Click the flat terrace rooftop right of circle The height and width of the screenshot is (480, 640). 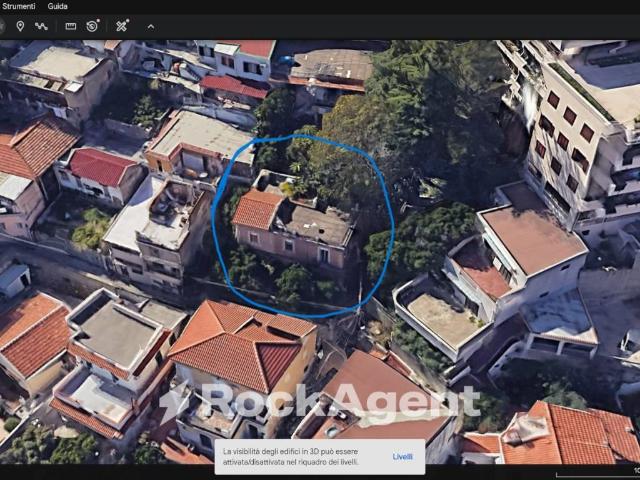coord(440,315)
